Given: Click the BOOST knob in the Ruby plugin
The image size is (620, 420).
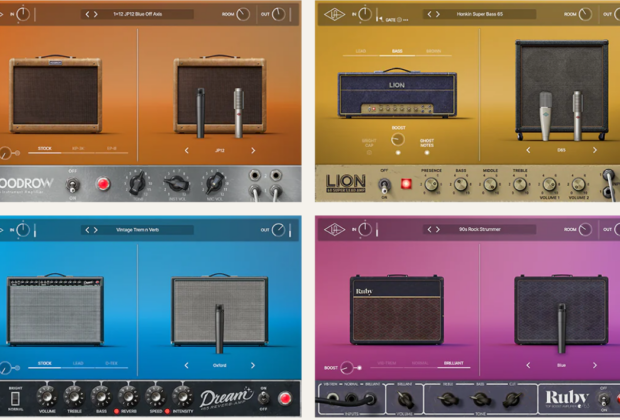Looking at the screenshot, I should (x=347, y=368).
